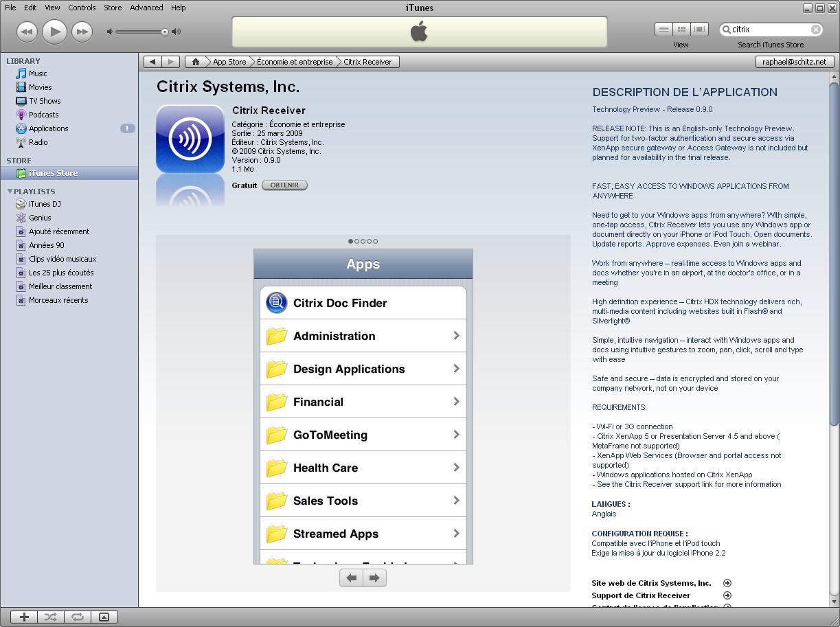Open the Music library icon
Screen dimensions: 840x627
(x=21, y=73)
